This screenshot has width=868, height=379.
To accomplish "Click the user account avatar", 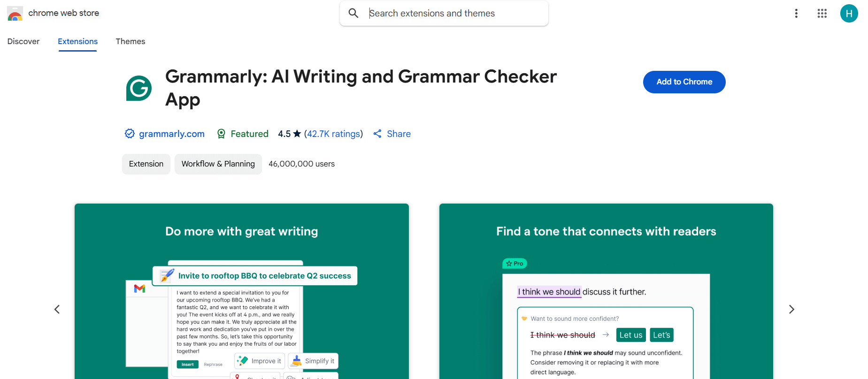I will 849,13.
